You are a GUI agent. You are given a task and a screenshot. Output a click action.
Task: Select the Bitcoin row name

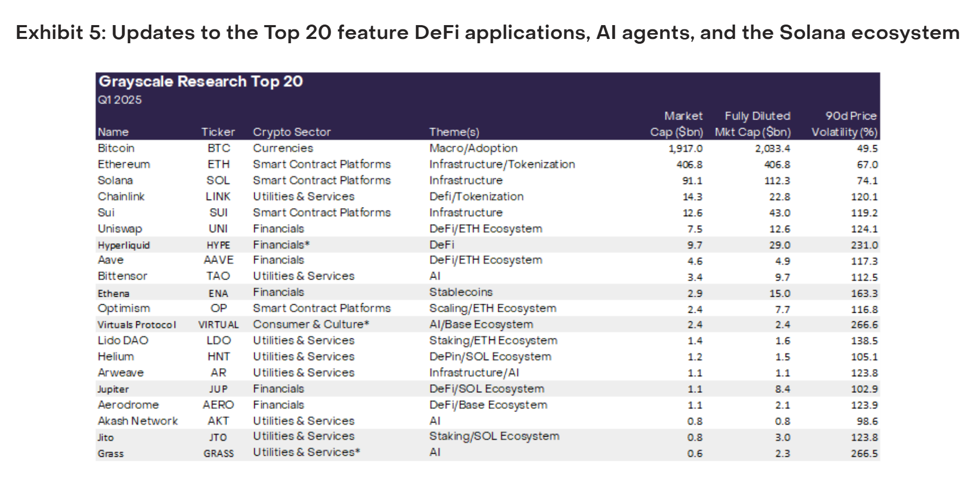tap(116, 148)
